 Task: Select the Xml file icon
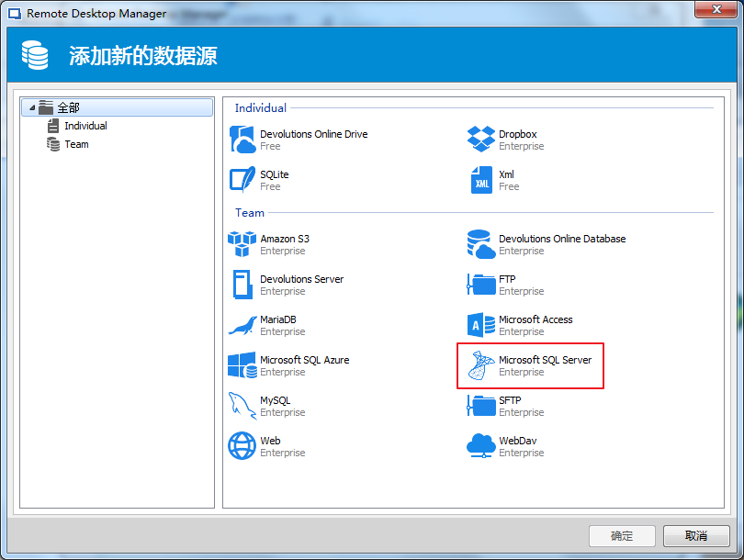(481, 180)
